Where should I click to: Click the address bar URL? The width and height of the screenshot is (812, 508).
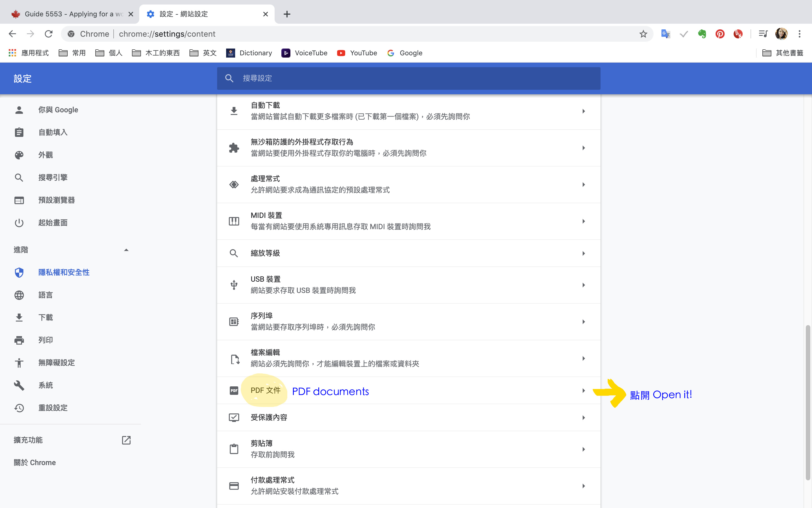pos(167,34)
